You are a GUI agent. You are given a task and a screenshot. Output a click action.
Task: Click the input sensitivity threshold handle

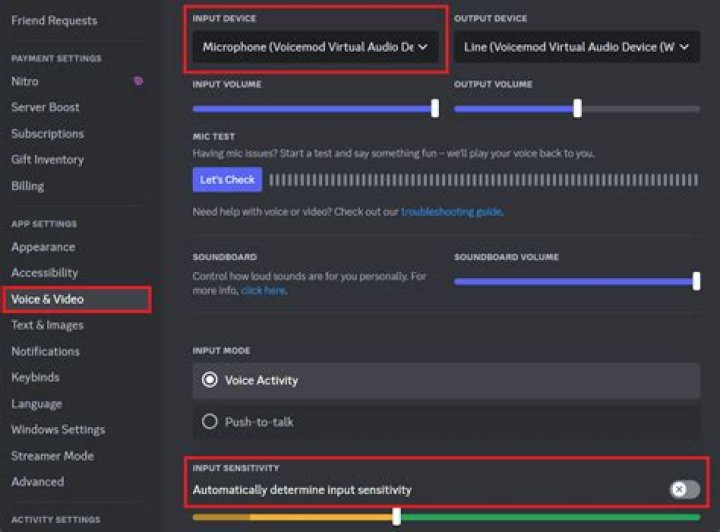click(397, 516)
